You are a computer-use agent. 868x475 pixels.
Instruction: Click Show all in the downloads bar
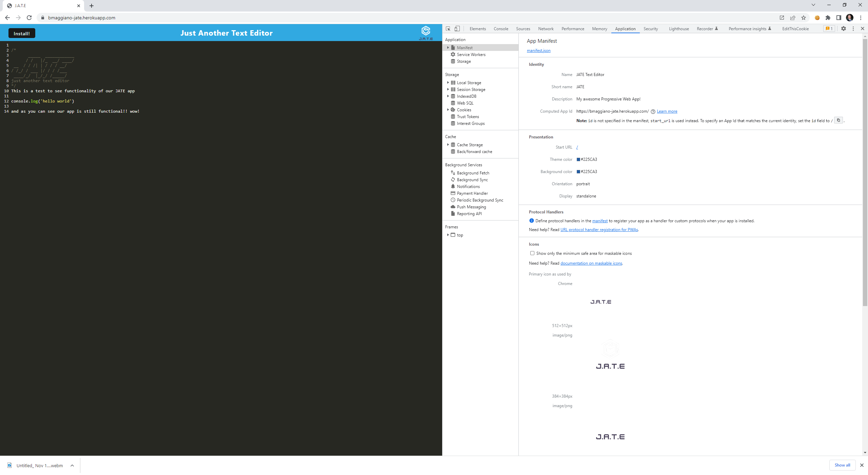tap(842, 465)
